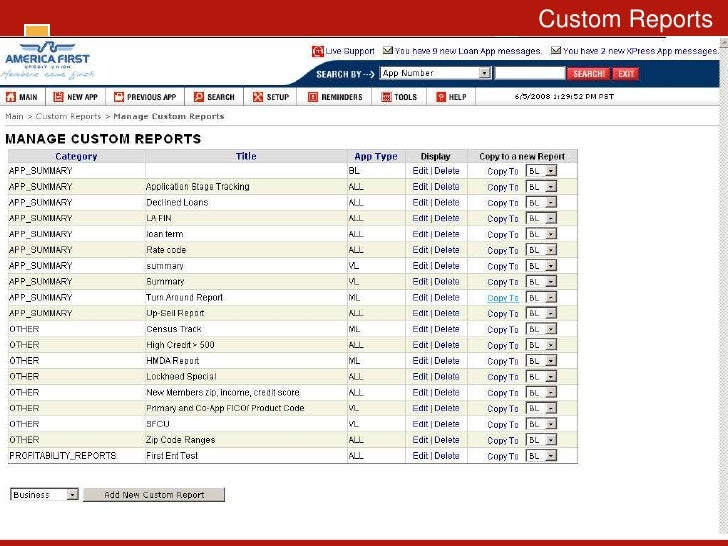Click the New App icon
728x546 pixels.
[x=58, y=97]
